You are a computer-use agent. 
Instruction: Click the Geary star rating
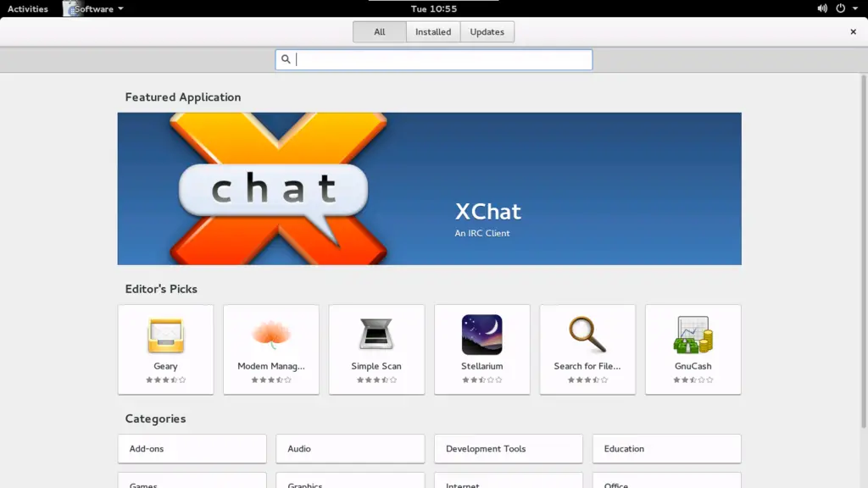[165, 380]
